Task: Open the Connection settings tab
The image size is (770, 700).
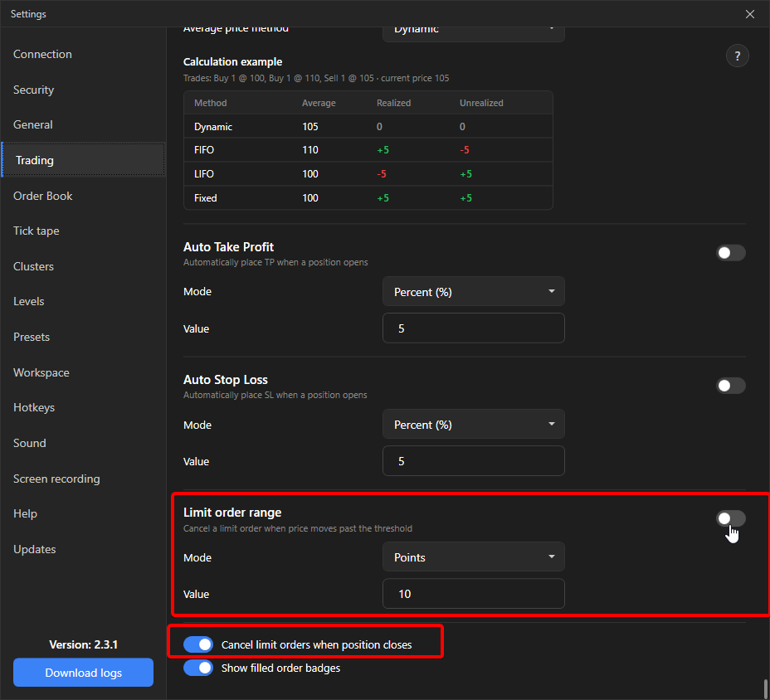Action: [84, 54]
